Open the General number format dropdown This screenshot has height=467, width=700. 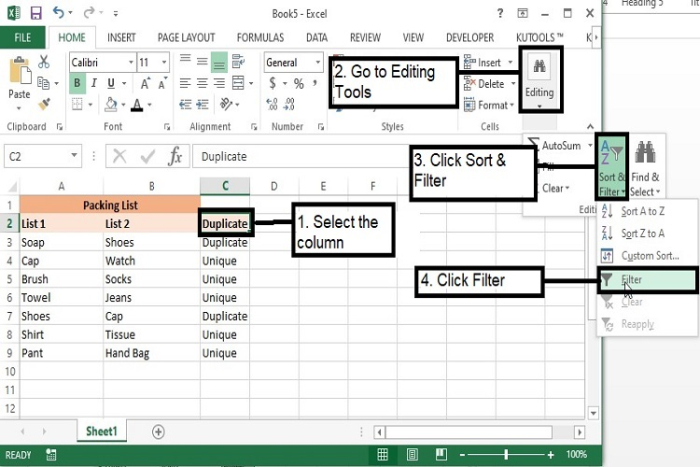coord(318,62)
